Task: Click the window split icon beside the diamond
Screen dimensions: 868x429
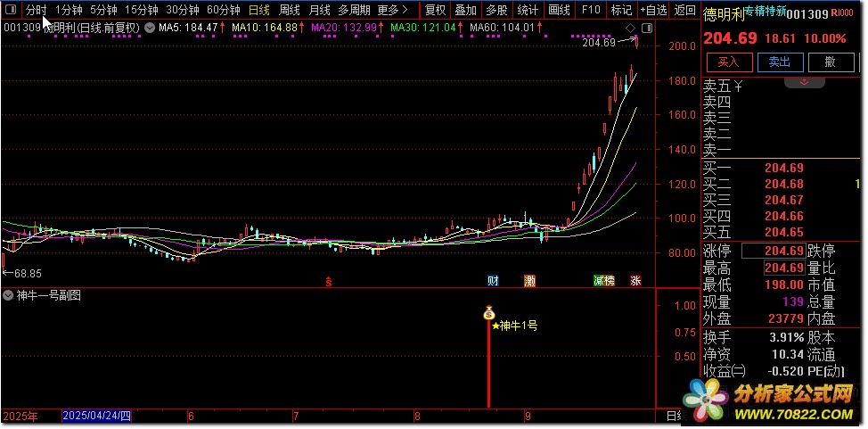Action: pyautogui.click(x=647, y=28)
